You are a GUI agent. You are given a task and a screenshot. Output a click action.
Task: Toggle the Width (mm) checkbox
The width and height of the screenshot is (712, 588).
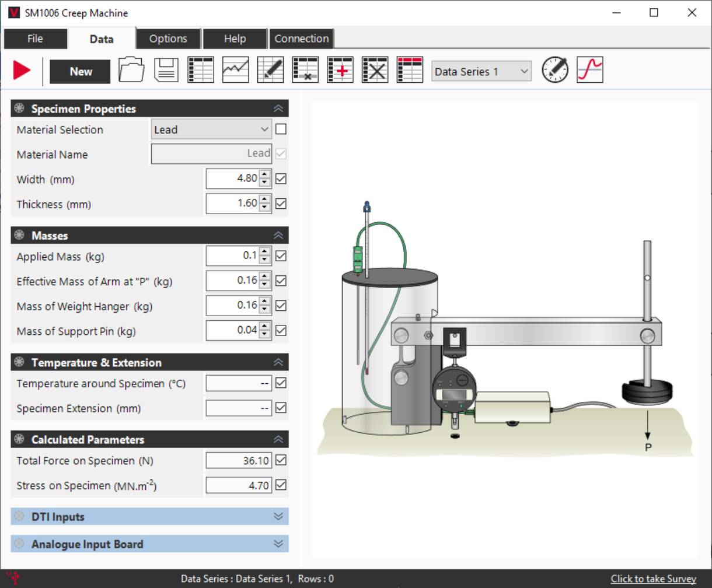(x=280, y=179)
